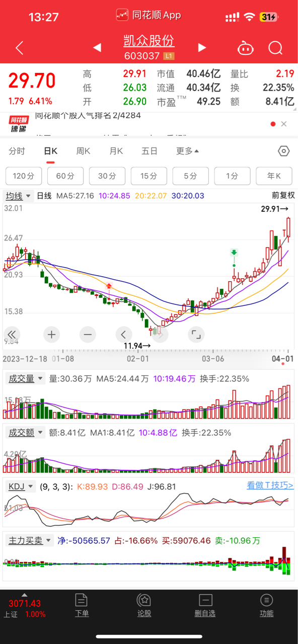Tap 前复权 adjustment setting

283,196
